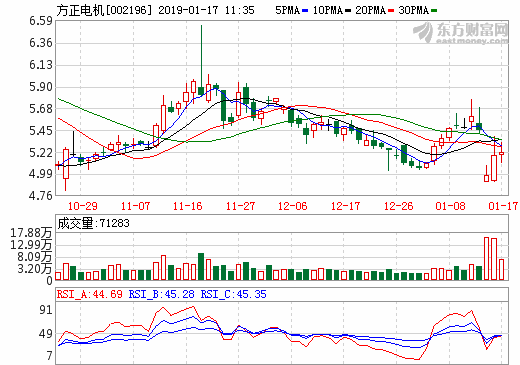Click the timestamp 2019-01-17 11:35

pyautogui.click(x=206, y=10)
